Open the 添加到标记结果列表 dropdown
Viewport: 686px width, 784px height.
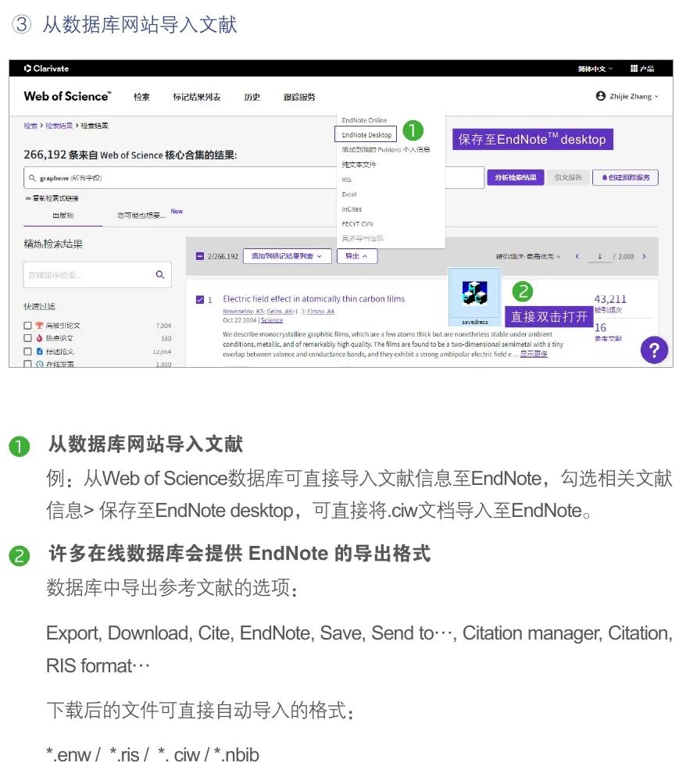(288, 256)
